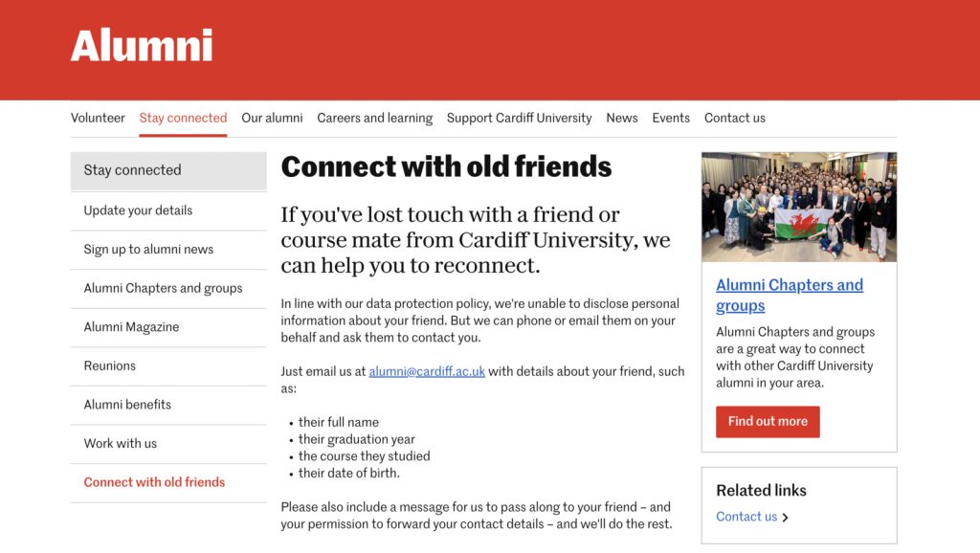980x553 pixels.
Task: Open Stay connected sidebar heading
Action: click(132, 170)
